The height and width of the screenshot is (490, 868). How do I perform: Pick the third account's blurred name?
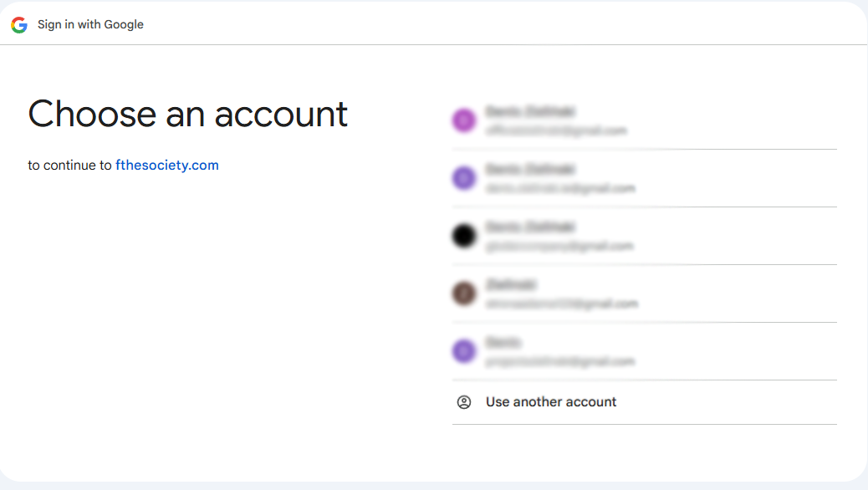[530, 227]
